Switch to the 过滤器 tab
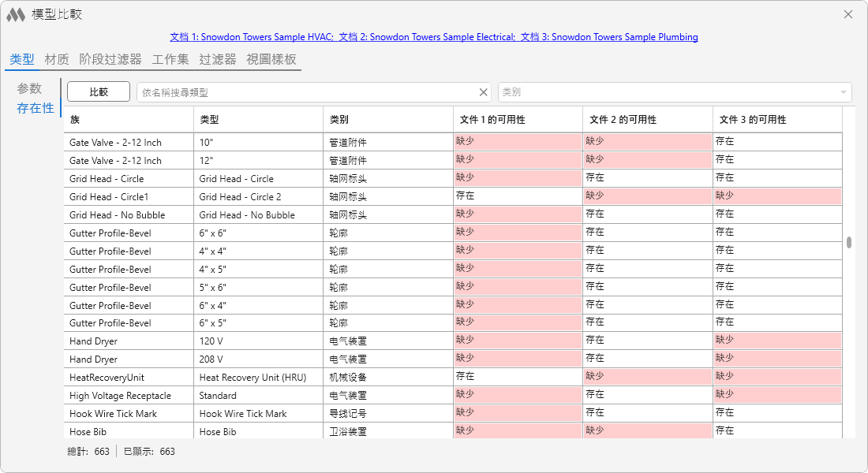This screenshot has height=473, width=868. [x=218, y=59]
